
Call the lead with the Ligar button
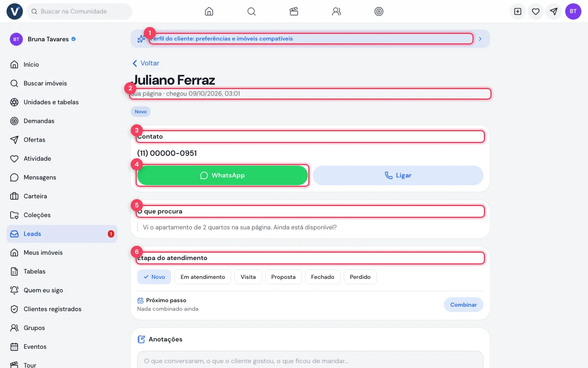[398, 175]
